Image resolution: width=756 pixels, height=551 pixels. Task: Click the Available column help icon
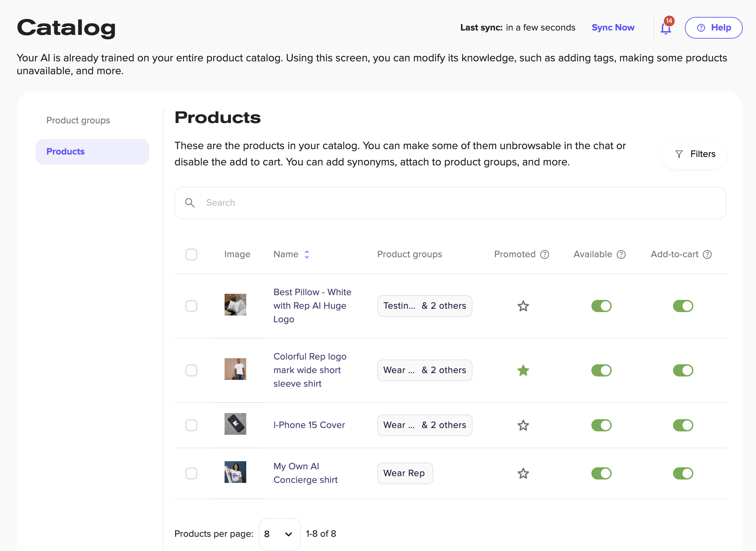tap(621, 254)
